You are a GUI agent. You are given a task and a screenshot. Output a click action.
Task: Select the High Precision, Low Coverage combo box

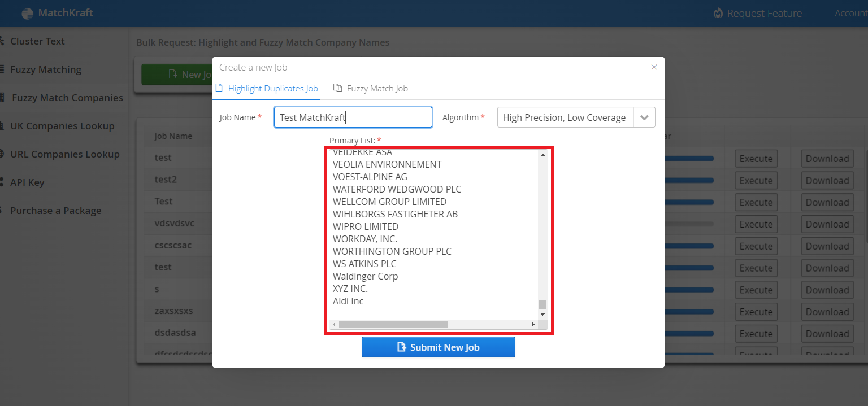coord(576,117)
